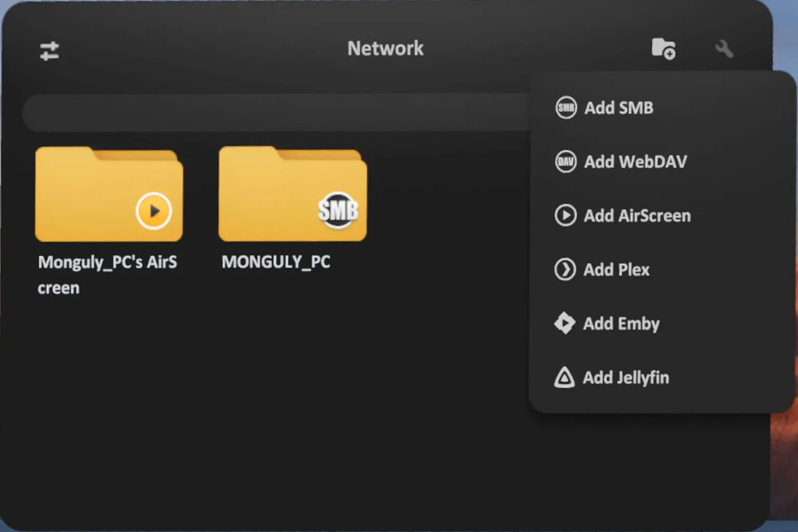Click the DAV circle icon in the menu
This screenshot has height=532, width=798.
click(566, 162)
